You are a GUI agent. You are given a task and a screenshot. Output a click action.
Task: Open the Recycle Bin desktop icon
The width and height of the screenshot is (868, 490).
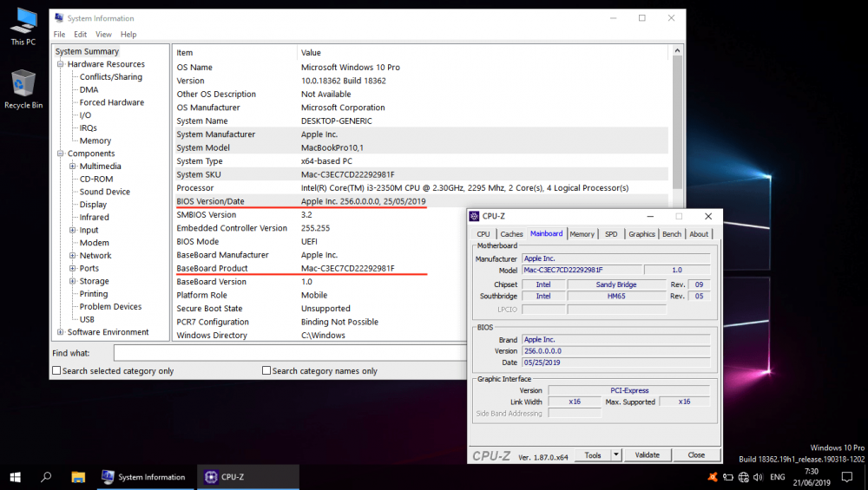[23, 89]
